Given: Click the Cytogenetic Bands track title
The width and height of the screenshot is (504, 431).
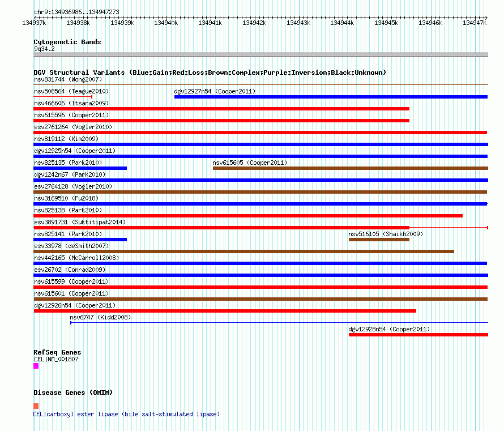Looking at the screenshot, I should pyautogui.click(x=67, y=42).
